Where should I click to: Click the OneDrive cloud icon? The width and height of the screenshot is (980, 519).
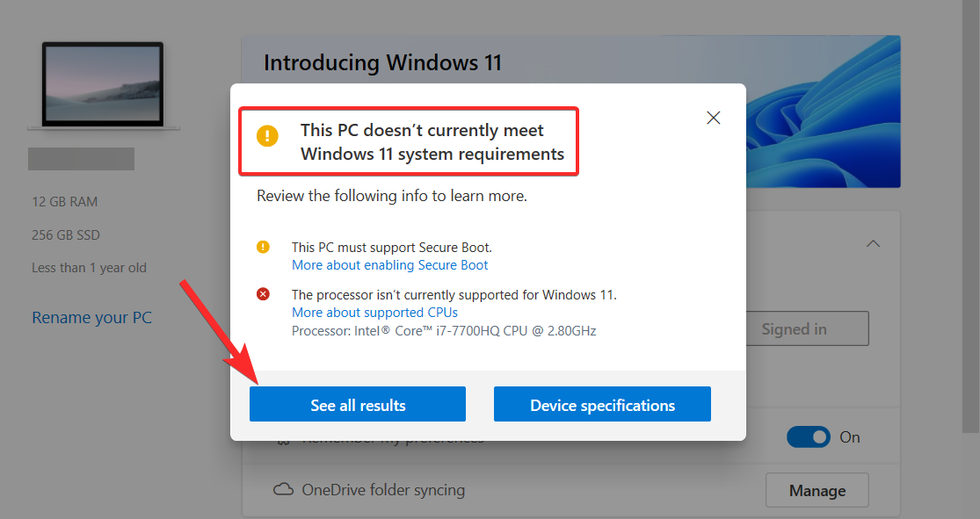click(282, 490)
